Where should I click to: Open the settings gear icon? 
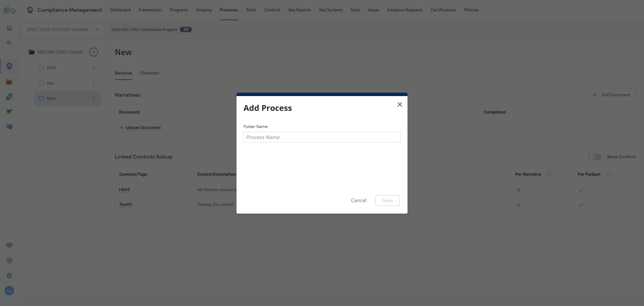point(9,275)
